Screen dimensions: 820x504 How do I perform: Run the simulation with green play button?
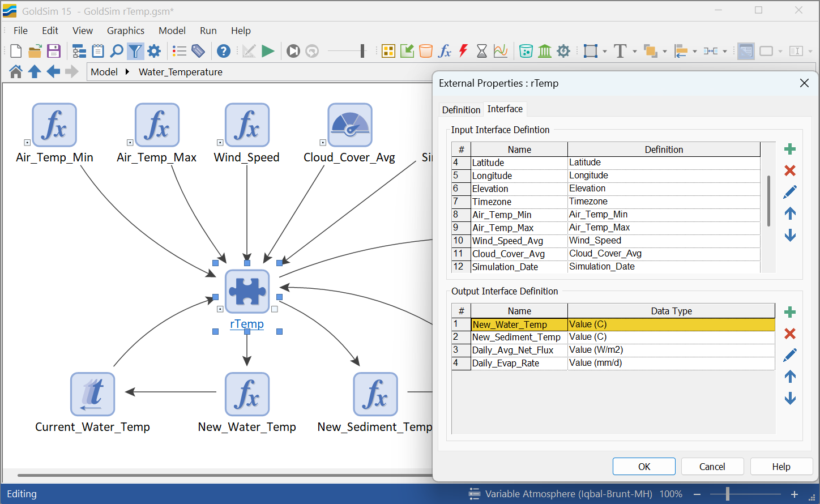click(268, 51)
